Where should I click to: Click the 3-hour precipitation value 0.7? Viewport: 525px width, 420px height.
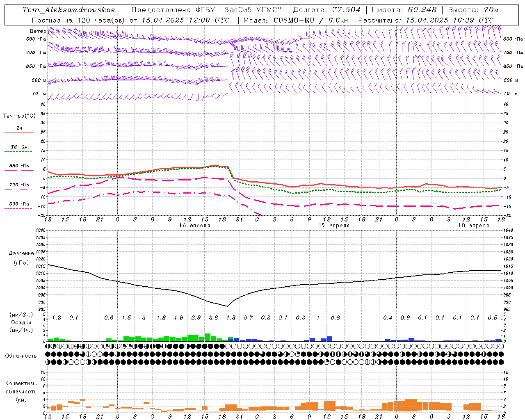tap(248, 317)
